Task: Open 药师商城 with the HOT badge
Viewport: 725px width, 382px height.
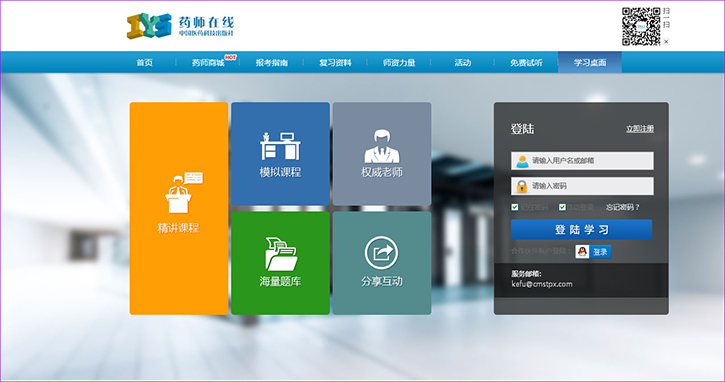Action: [x=209, y=62]
